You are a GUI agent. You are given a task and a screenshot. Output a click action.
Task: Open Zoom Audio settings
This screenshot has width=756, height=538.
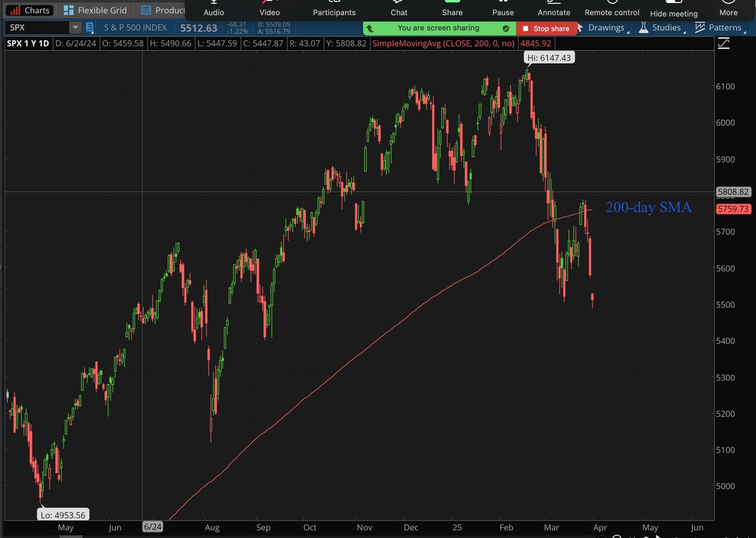point(214,9)
